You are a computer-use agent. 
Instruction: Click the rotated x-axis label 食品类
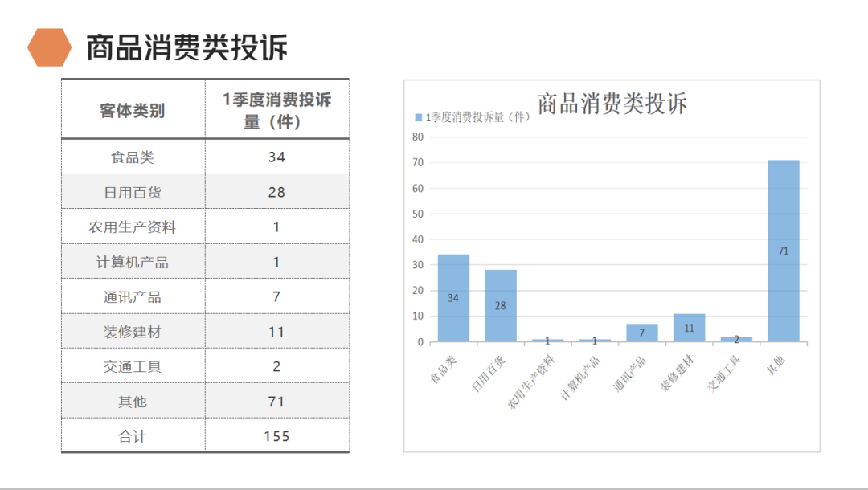444,370
